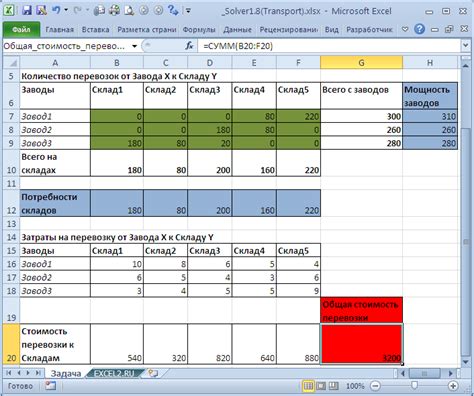The image size is (474, 396).
Task: Click horizontal scrollbar right arrow
Action: [451, 373]
